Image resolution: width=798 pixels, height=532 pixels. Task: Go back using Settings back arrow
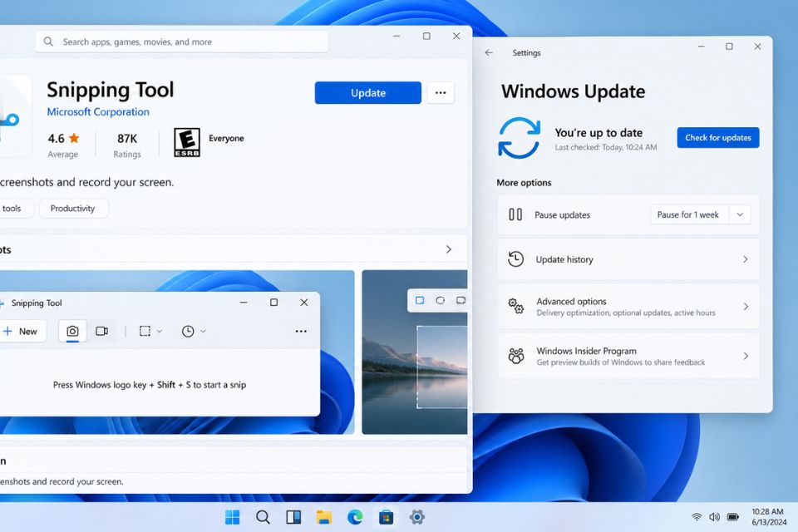pos(489,52)
